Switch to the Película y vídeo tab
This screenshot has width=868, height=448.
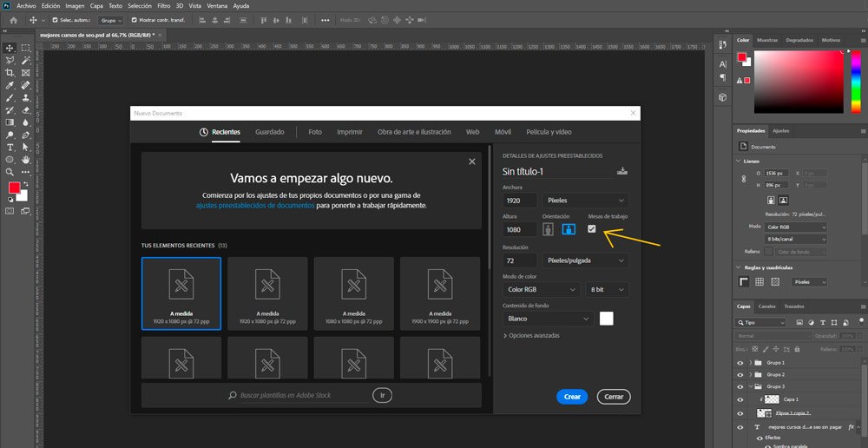pos(549,132)
